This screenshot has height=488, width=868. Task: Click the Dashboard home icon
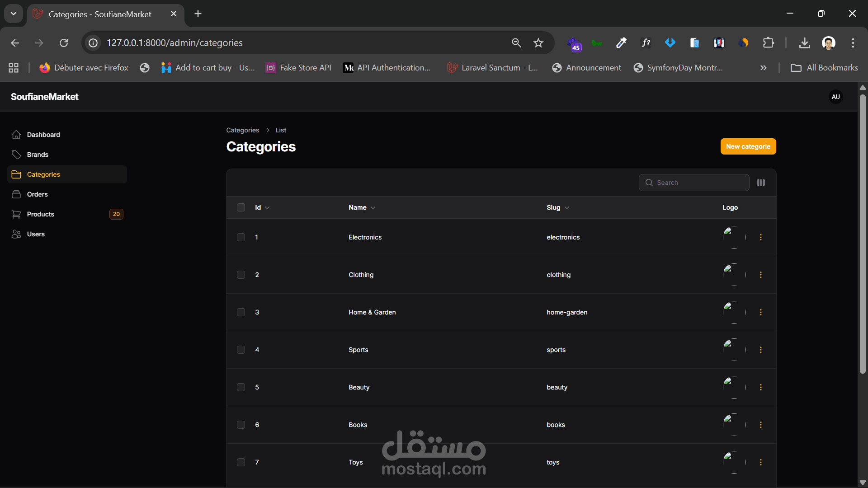[16, 135]
